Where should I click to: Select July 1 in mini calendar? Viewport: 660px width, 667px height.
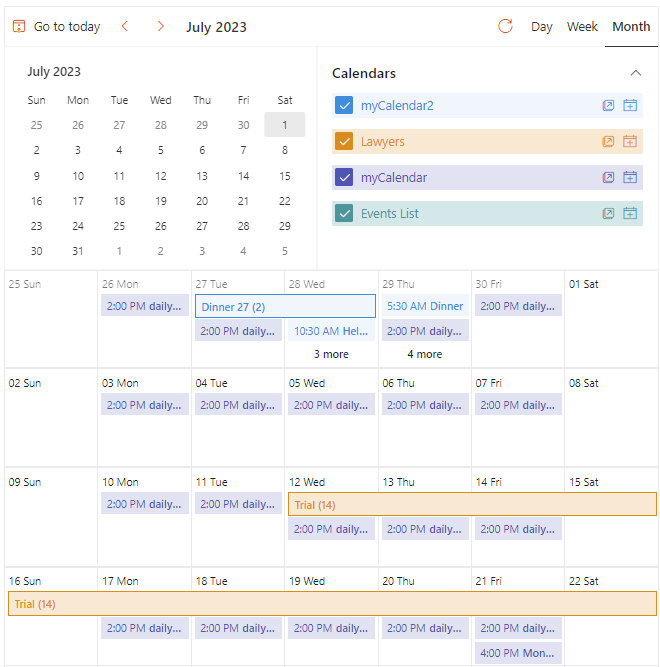click(x=284, y=125)
